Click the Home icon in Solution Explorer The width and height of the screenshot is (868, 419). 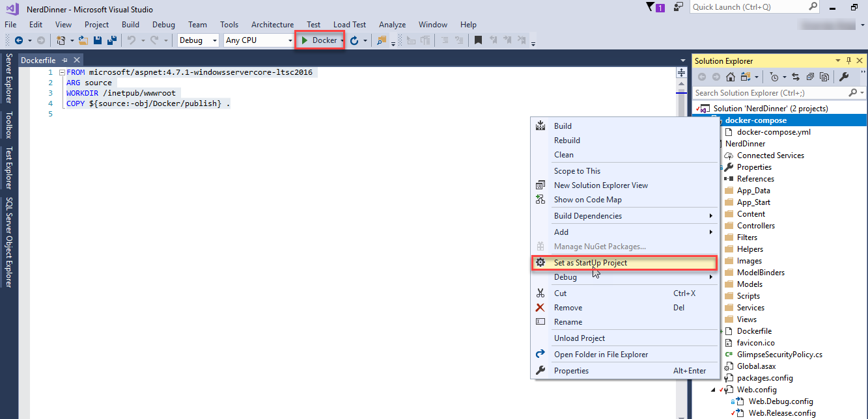click(731, 77)
